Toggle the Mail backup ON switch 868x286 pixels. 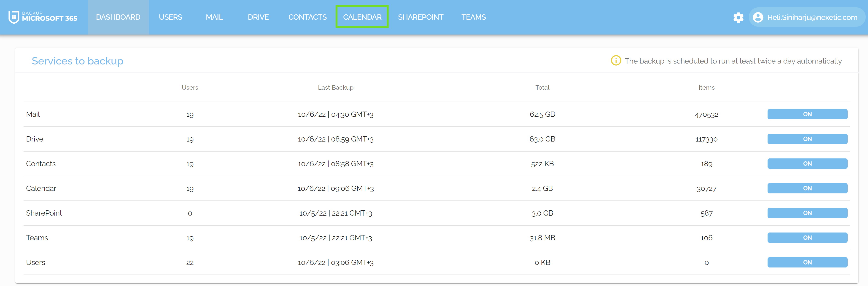pos(807,114)
